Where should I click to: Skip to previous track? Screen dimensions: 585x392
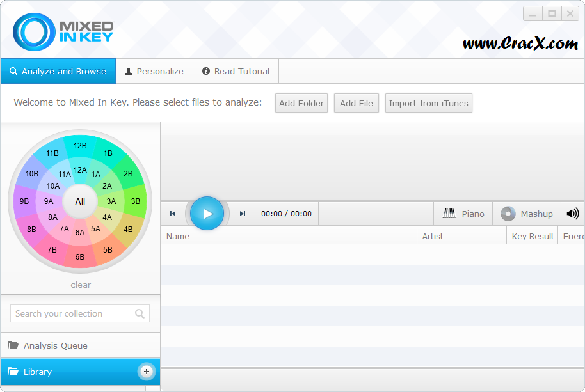(173, 214)
